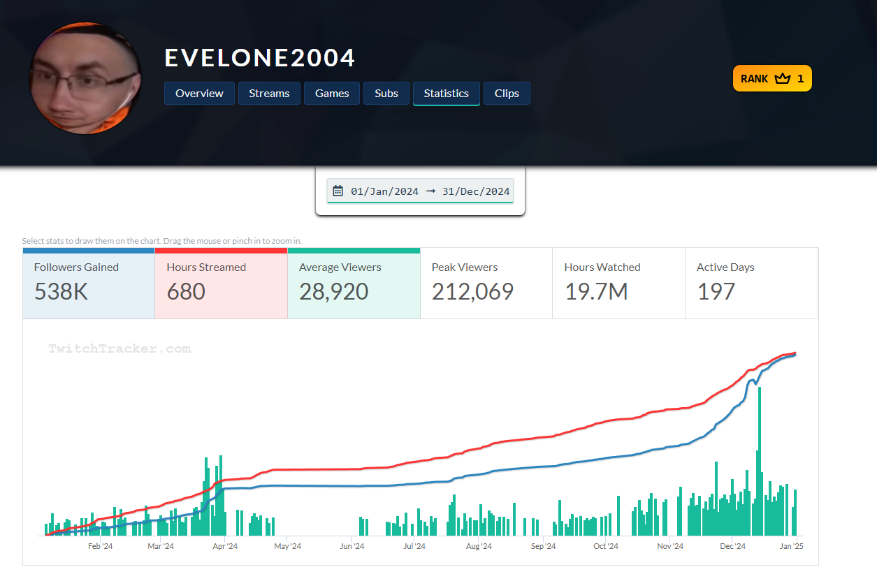Image resolution: width=877 pixels, height=588 pixels.
Task: Click the Dec '24 axis label
Action: tap(732, 546)
